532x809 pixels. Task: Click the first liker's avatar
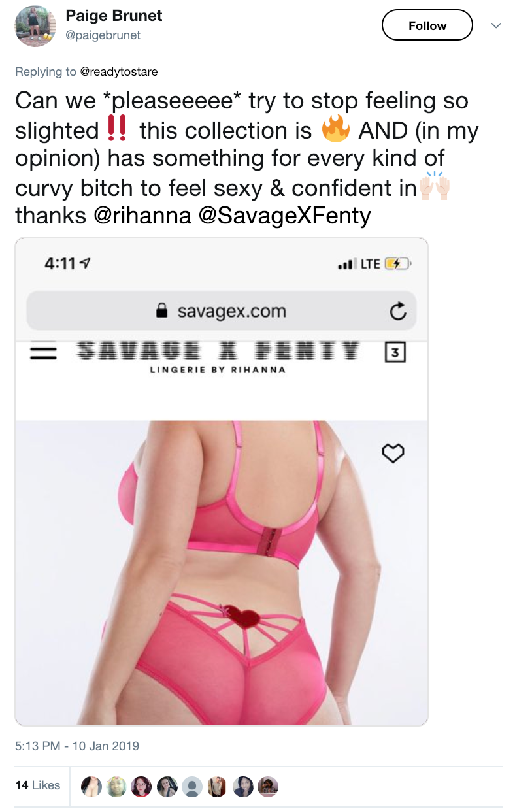[x=91, y=786]
